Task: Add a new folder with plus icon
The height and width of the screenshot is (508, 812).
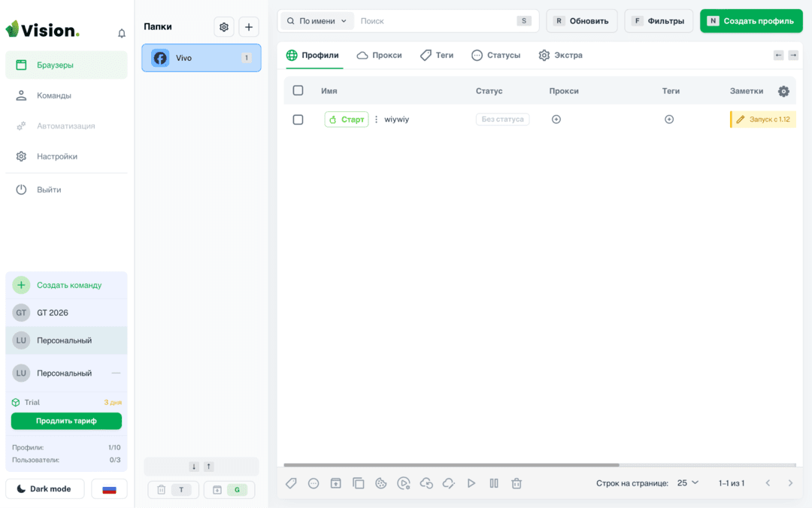Action: coord(249,27)
